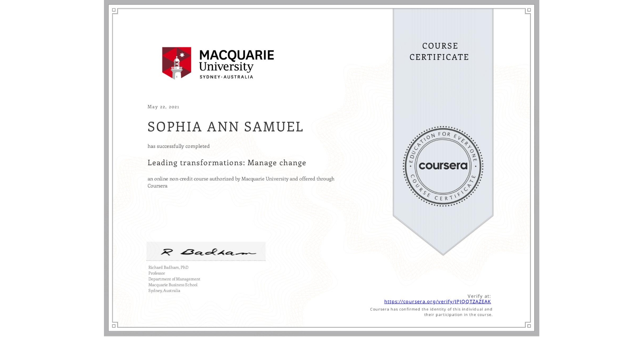
Task: Click Richard Badham's signature
Action: coord(206,251)
